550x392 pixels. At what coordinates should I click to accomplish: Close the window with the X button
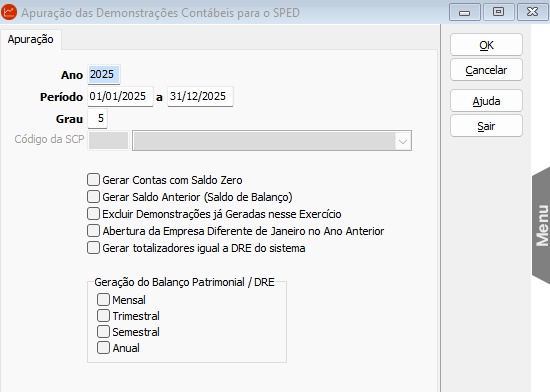[532, 12]
